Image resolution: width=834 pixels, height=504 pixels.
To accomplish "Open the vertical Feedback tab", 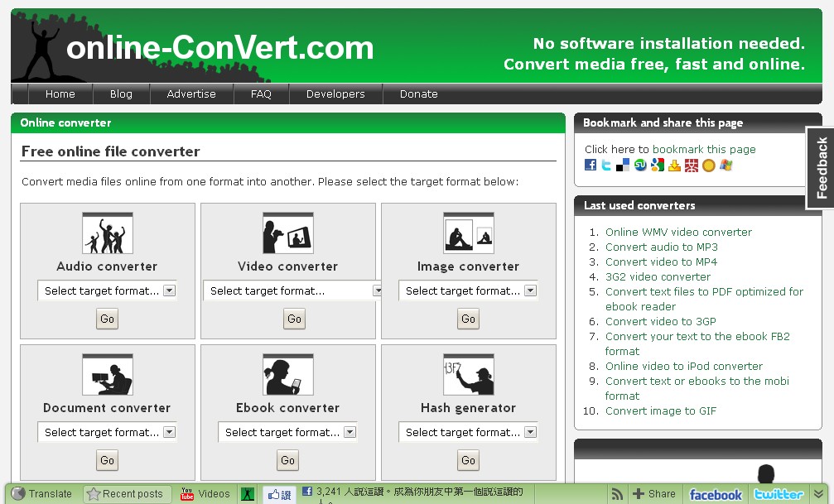I will pos(821,168).
